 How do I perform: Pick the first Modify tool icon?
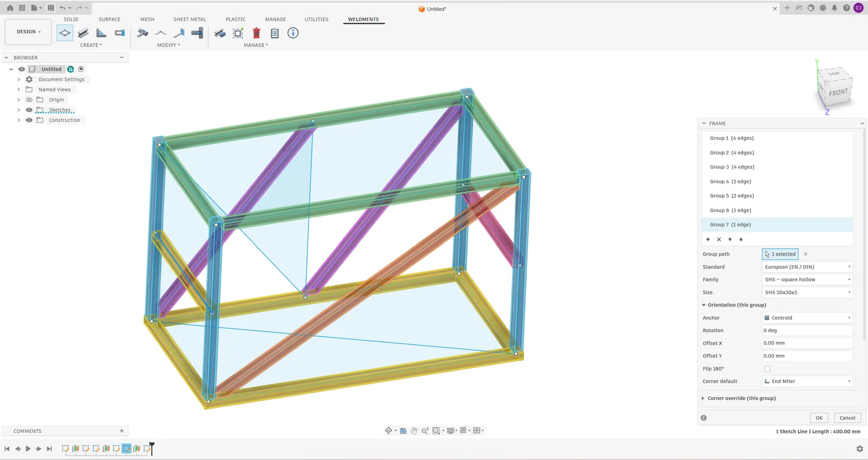143,33
